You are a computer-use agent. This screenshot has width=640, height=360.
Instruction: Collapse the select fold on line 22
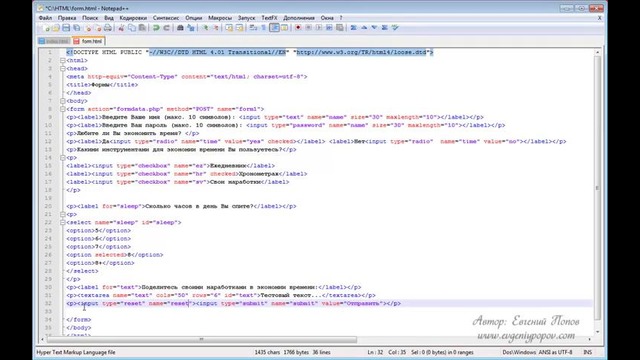tap(63, 222)
